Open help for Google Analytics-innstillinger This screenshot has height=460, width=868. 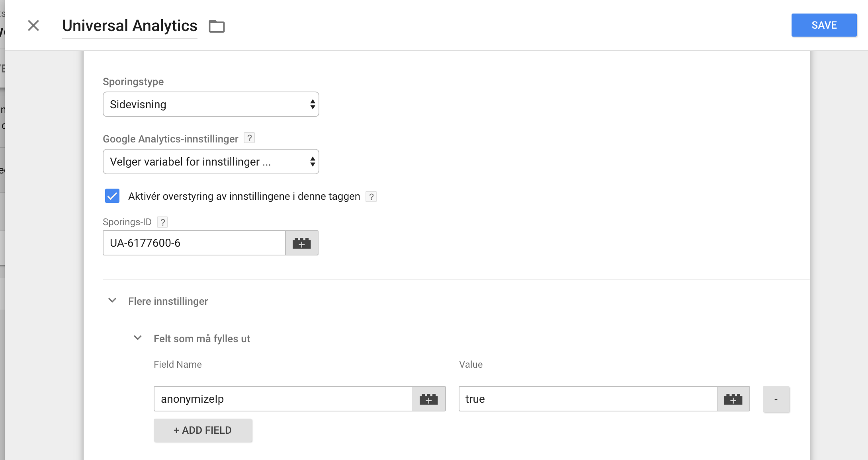[x=249, y=138]
